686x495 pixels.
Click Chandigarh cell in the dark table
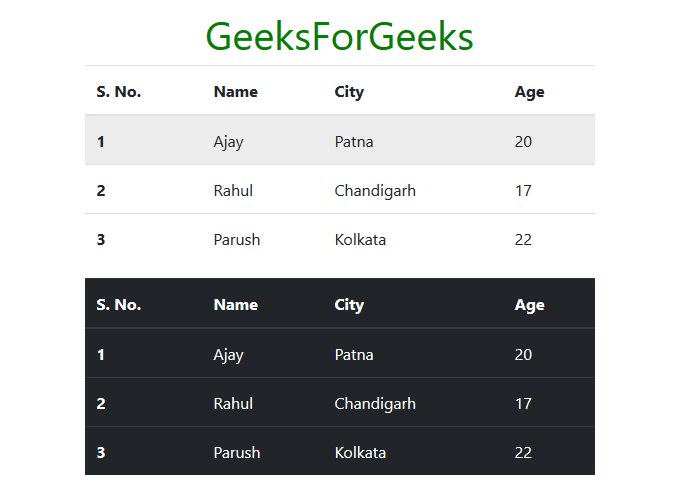coord(375,404)
